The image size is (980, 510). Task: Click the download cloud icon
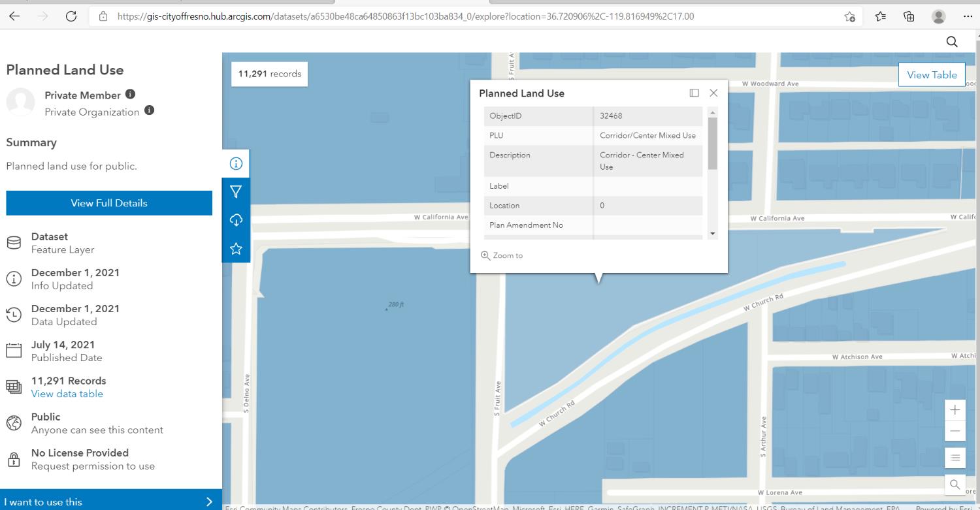(x=236, y=220)
